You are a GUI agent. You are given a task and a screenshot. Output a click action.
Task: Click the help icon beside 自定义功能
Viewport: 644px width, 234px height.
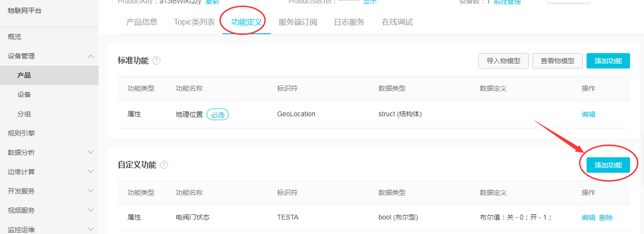[164, 165]
